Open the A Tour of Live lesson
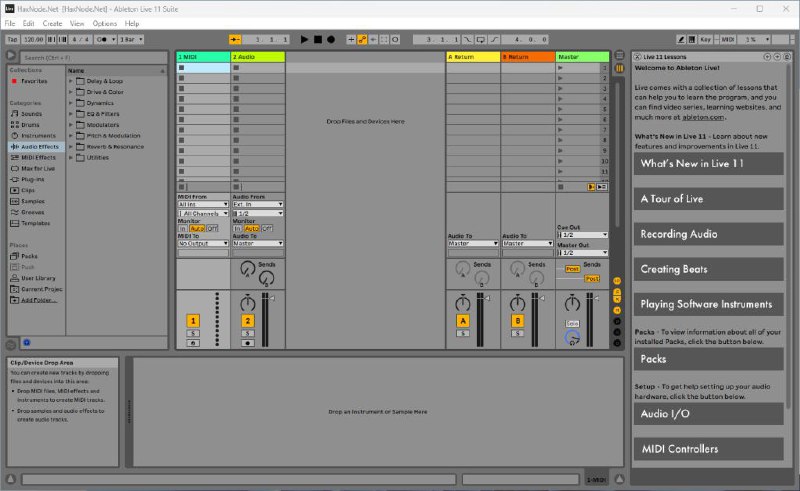This screenshot has width=800, height=491. point(709,199)
